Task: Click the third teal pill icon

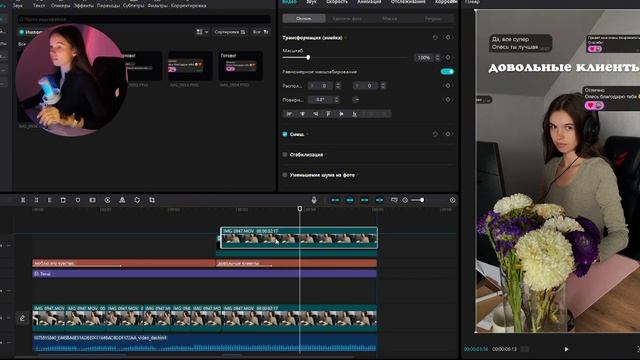Action: point(364,200)
